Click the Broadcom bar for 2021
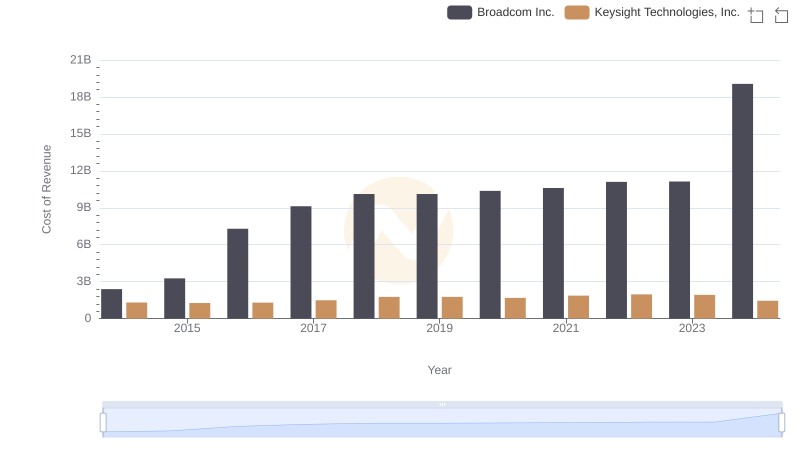Viewport: 800px width, 461px height. (554, 253)
